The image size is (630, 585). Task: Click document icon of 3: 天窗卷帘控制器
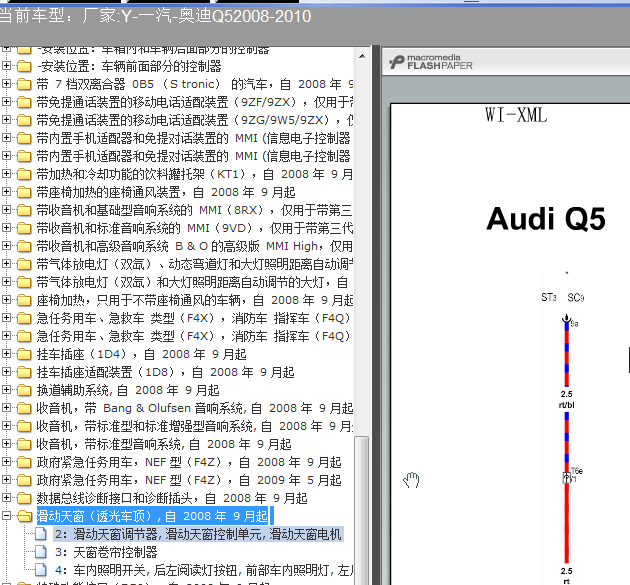(41, 552)
